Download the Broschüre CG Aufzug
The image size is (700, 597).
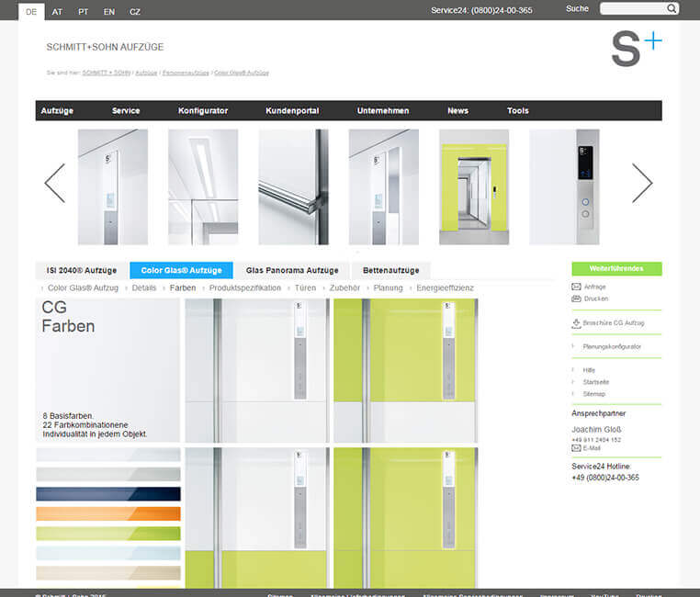coord(614,322)
